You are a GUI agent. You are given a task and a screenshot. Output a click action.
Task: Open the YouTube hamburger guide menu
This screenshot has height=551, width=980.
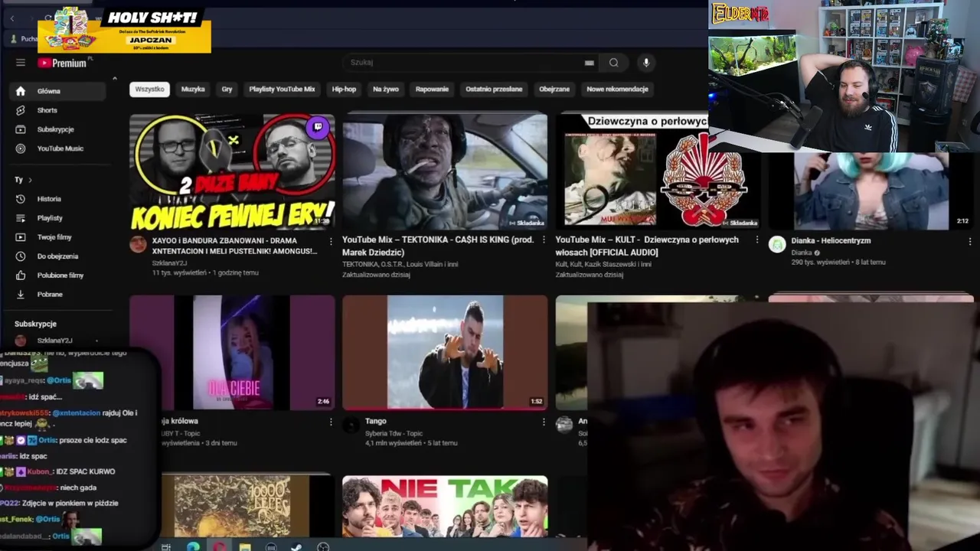point(21,63)
